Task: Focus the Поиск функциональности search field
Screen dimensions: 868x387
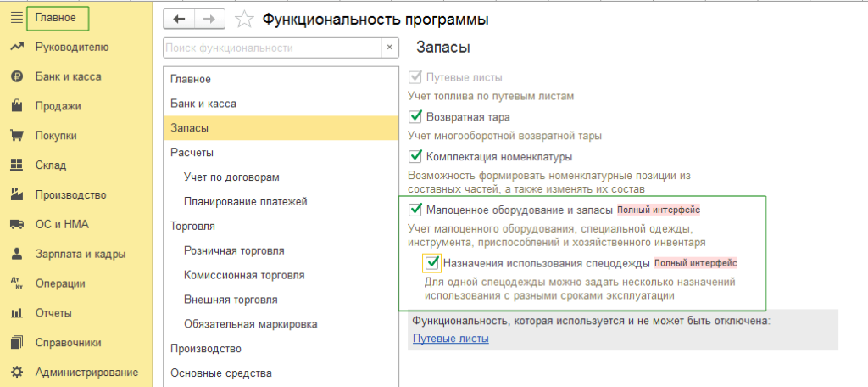Action: point(272,48)
